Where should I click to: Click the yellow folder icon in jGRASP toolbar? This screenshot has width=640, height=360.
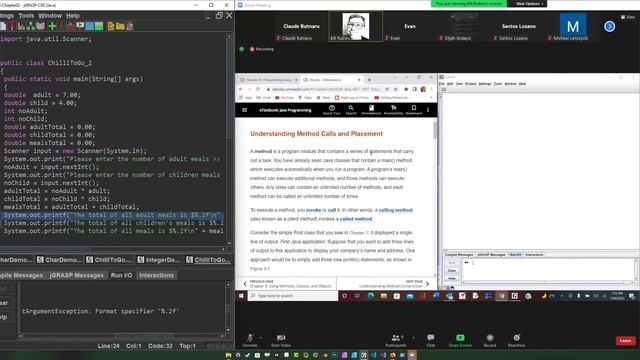[x=120, y=26]
